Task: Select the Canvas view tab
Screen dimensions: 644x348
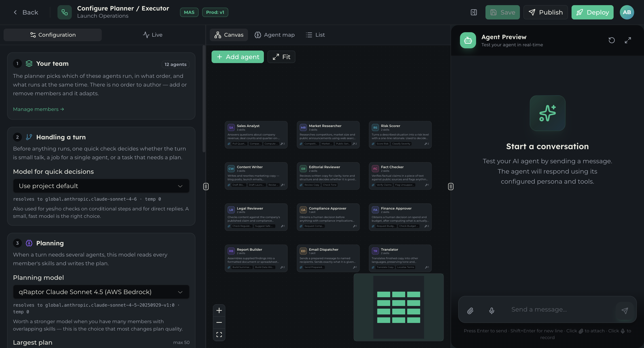Action: pos(229,35)
